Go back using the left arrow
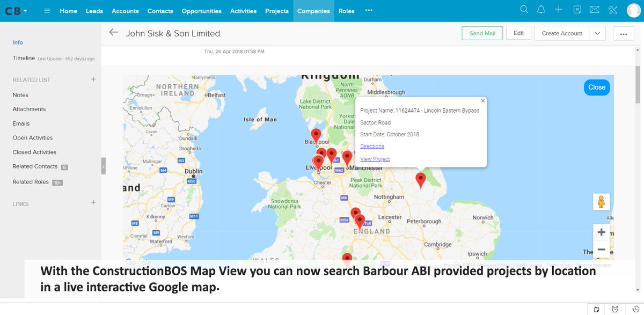The height and width of the screenshot is (315, 644). coord(113,33)
